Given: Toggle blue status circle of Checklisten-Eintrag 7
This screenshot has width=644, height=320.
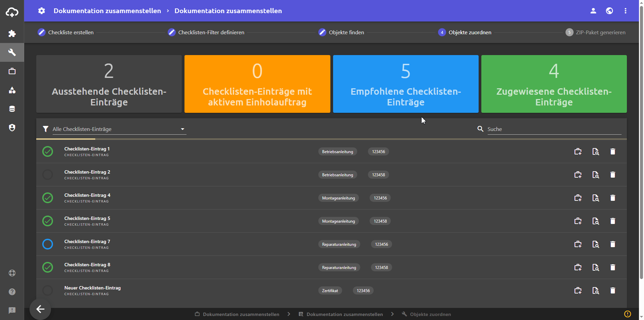Looking at the screenshot, I should pyautogui.click(x=48, y=244).
